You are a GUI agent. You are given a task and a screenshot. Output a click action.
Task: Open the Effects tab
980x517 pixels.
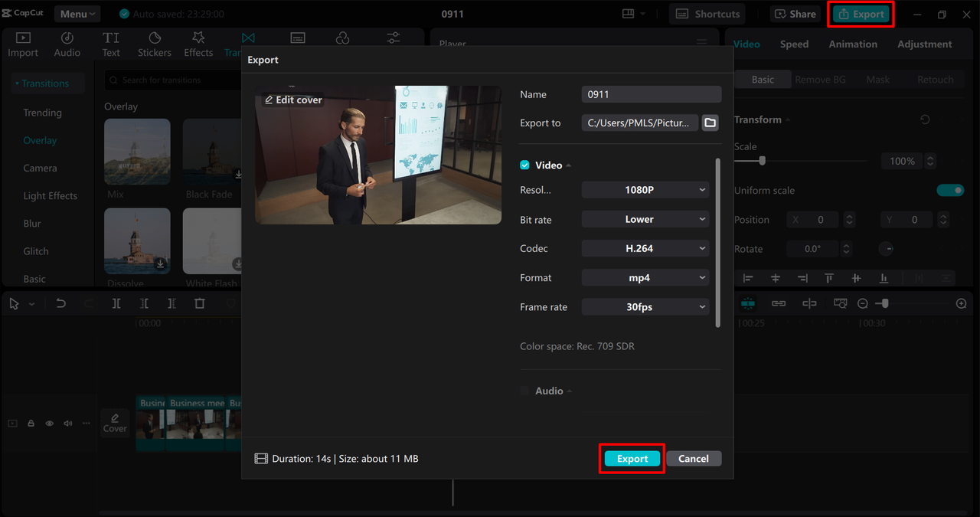click(198, 44)
